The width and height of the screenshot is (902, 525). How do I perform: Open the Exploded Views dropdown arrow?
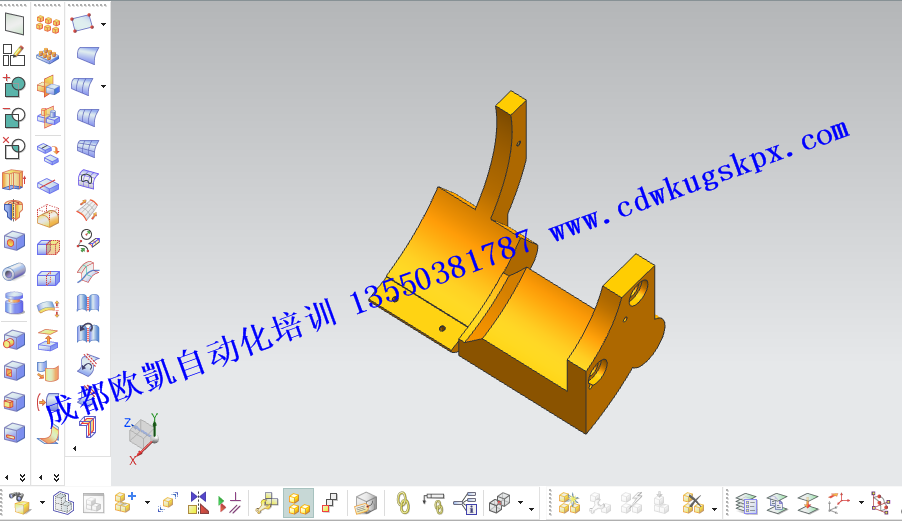tap(520, 503)
